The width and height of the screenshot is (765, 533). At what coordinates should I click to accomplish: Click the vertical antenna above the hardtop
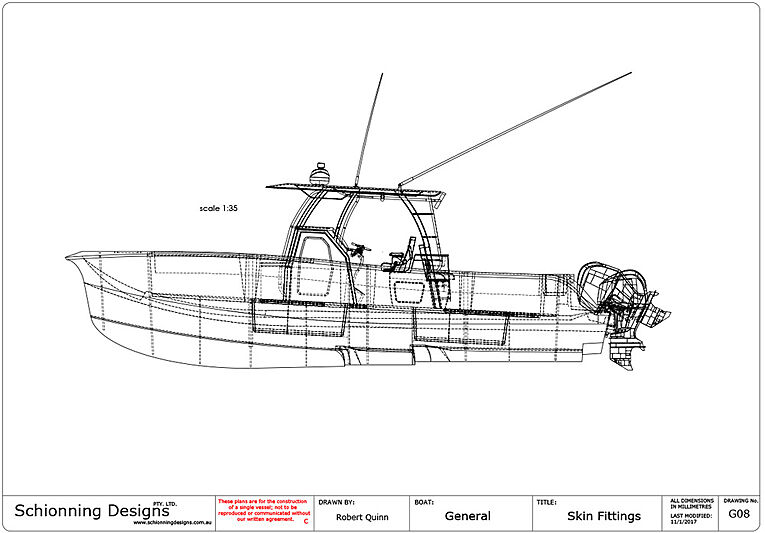368,130
